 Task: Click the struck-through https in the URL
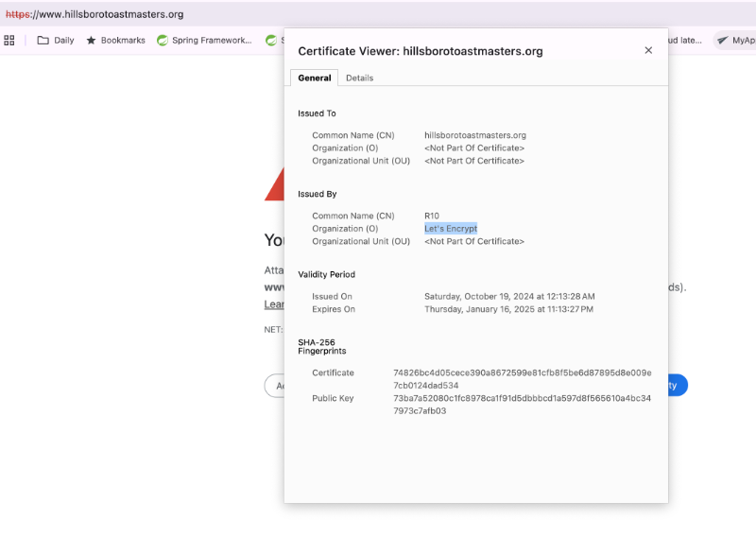pyautogui.click(x=18, y=14)
